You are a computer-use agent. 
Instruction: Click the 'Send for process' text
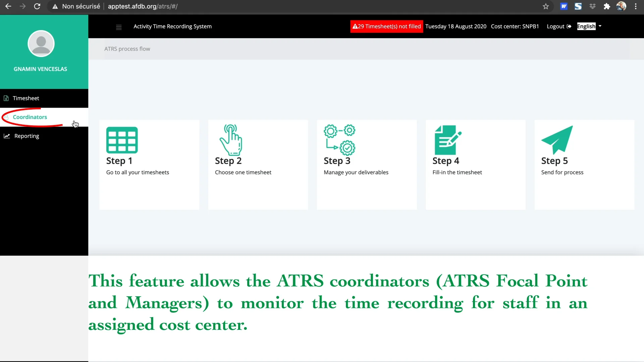tap(562, 172)
